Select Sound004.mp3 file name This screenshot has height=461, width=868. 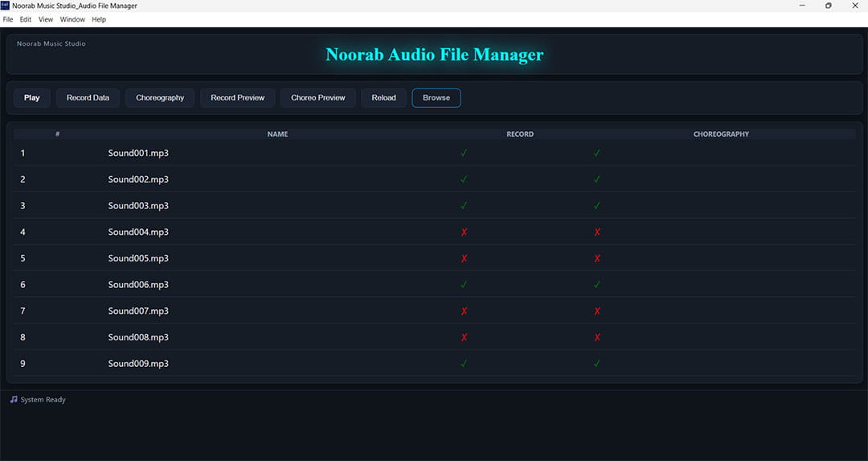pyautogui.click(x=138, y=232)
